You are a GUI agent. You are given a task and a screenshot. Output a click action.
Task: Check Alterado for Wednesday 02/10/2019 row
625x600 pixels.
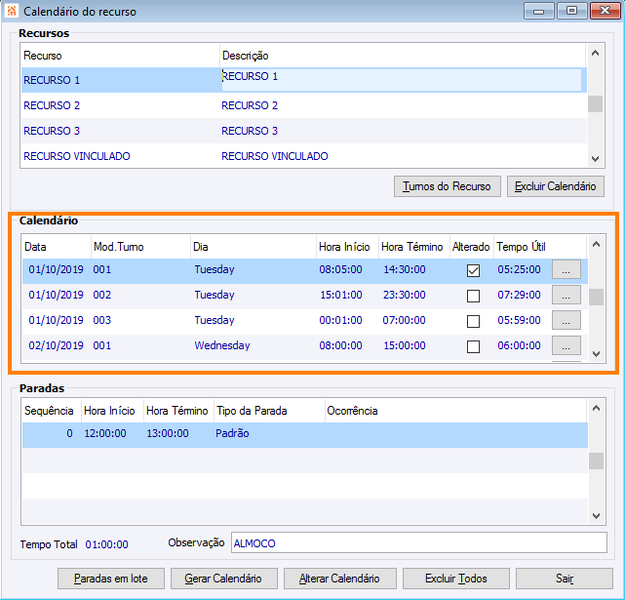click(473, 346)
